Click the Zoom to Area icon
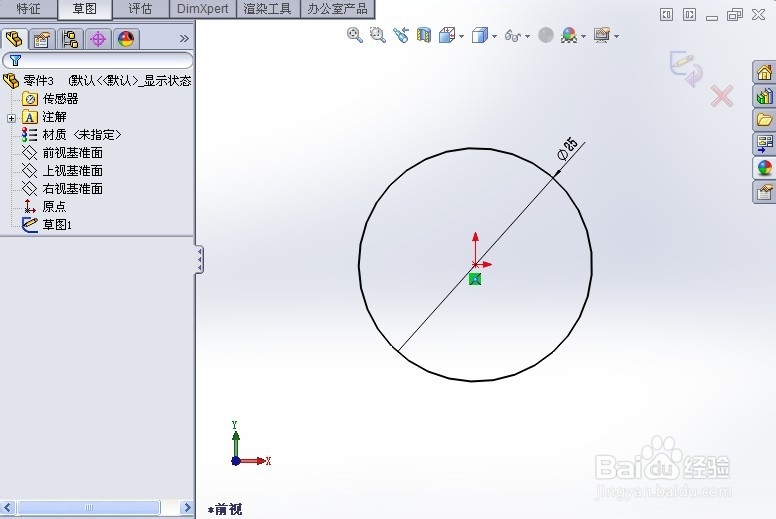The height and width of the screenshot is (519, 776). coord(378,35)
